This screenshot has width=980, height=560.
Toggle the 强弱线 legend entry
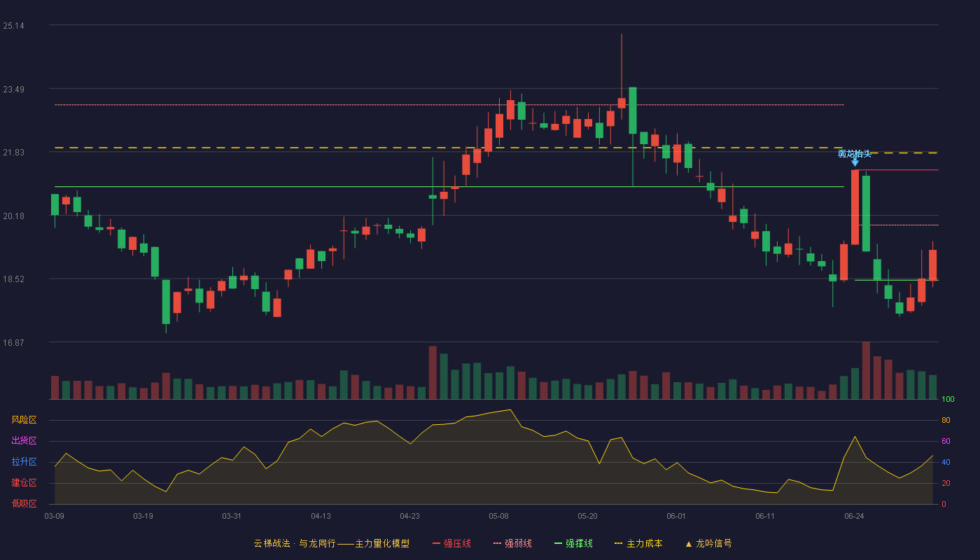click(x=512, y=543)
